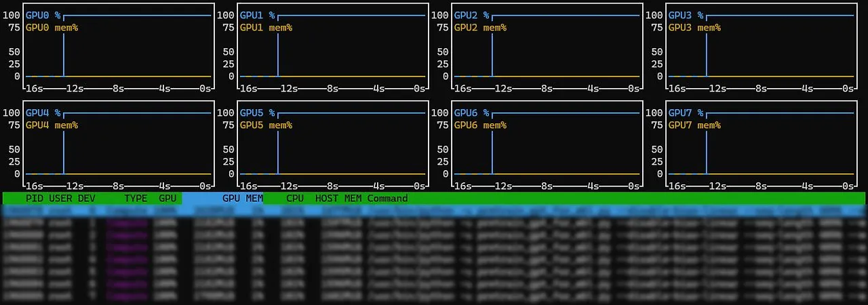Click the blue utilization spike in GPU5 graph
This screenshot has width=868, height=305.
pyautogui.click(x=278, y=152)
